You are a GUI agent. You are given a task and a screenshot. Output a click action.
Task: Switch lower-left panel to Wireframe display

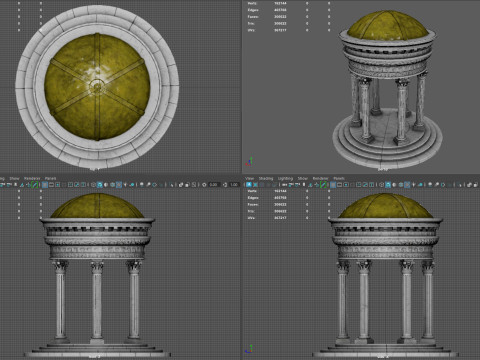[93, 184]
